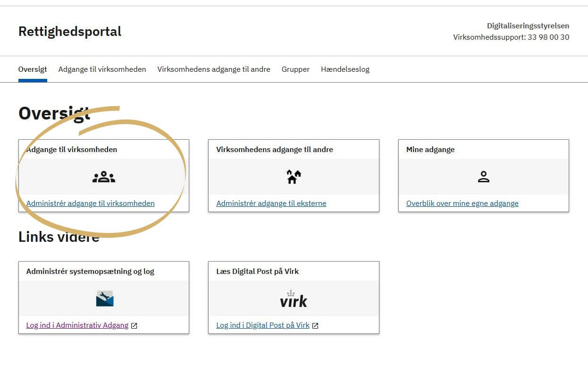Click the Administrativ Adgang image icon
The width and height of the screenshot is (588, 366).
pyautogui.click(x=104, y=298)
